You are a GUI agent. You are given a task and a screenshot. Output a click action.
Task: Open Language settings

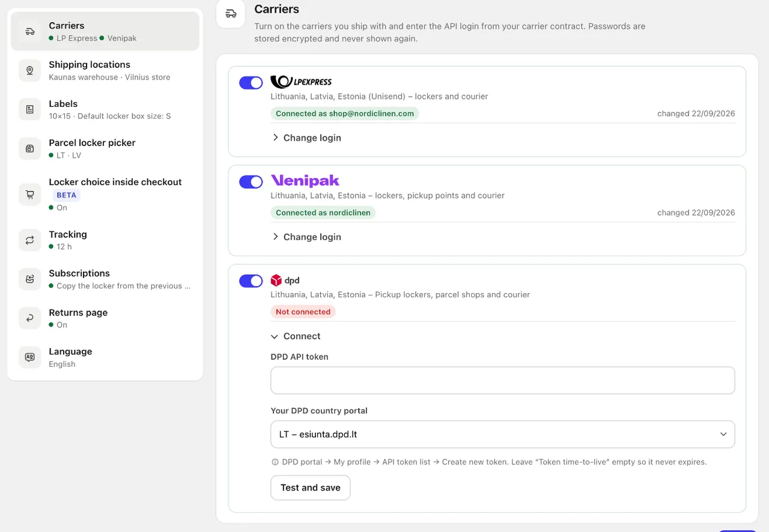tap(105, 357)
